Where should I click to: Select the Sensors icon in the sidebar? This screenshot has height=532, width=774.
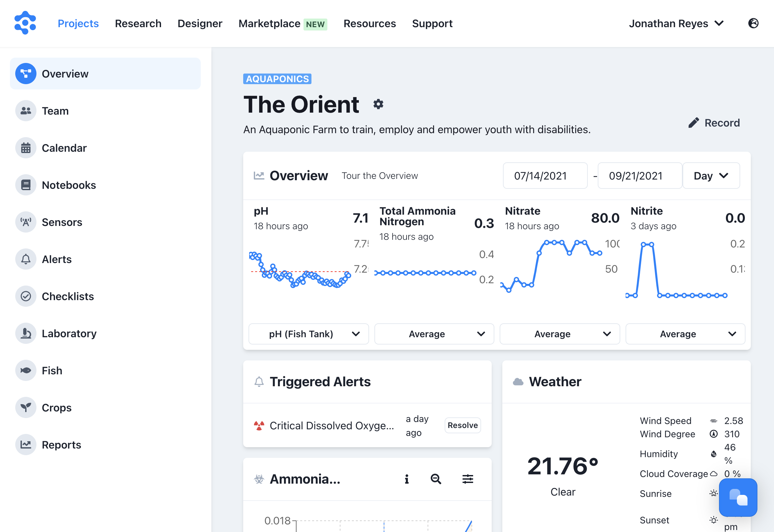click(x=26, y=222)
